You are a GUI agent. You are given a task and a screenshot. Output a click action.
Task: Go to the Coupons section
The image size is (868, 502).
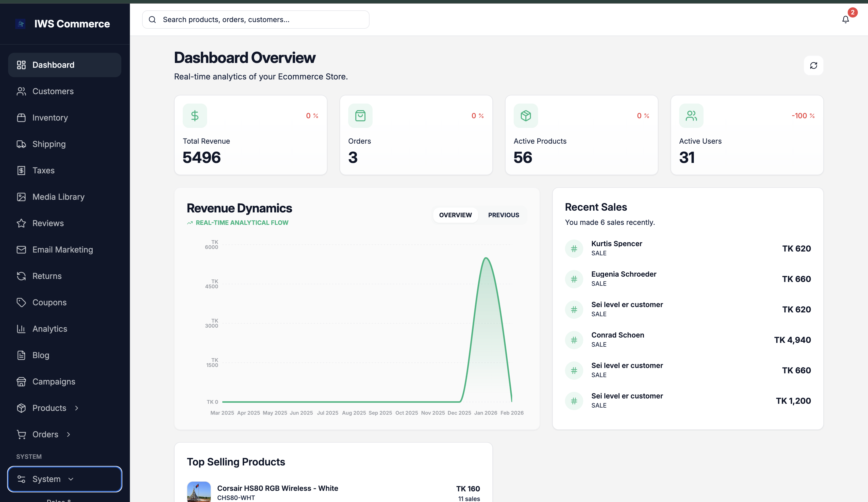tap(49, 303)
